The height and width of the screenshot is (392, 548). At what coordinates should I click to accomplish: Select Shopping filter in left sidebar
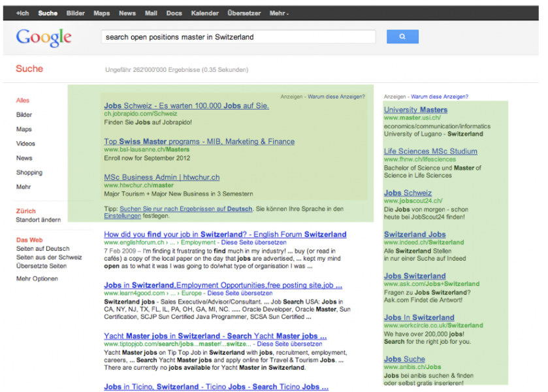coord(29,172)
